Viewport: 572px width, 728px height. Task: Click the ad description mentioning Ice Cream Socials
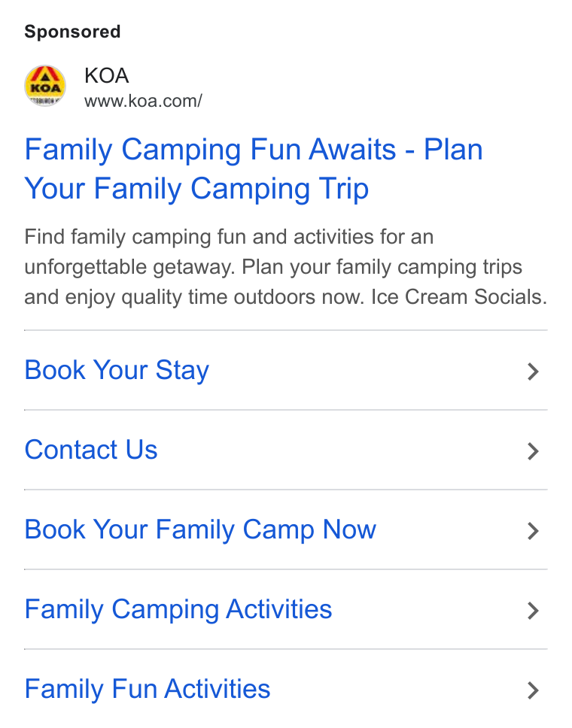pyautogui.click(x=286, y=267)
